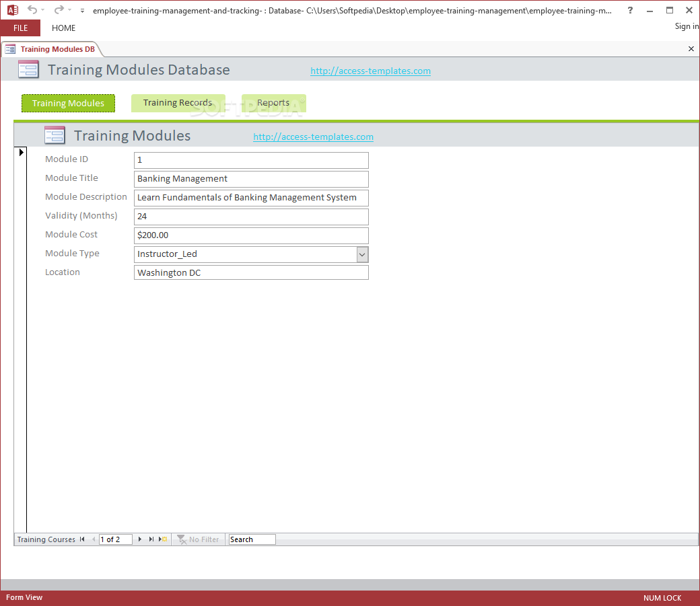Click the Module Type label
The width and height of the screenshot is (700, 606).
point(72,254)
